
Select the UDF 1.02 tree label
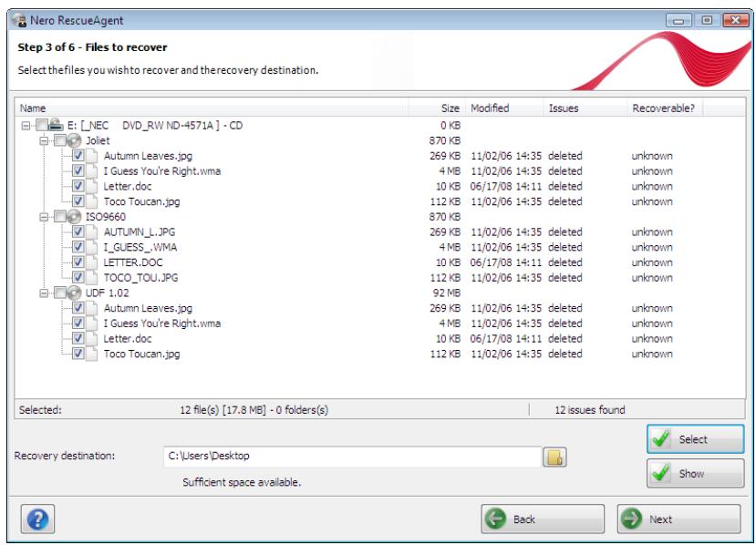click(107, 293)
